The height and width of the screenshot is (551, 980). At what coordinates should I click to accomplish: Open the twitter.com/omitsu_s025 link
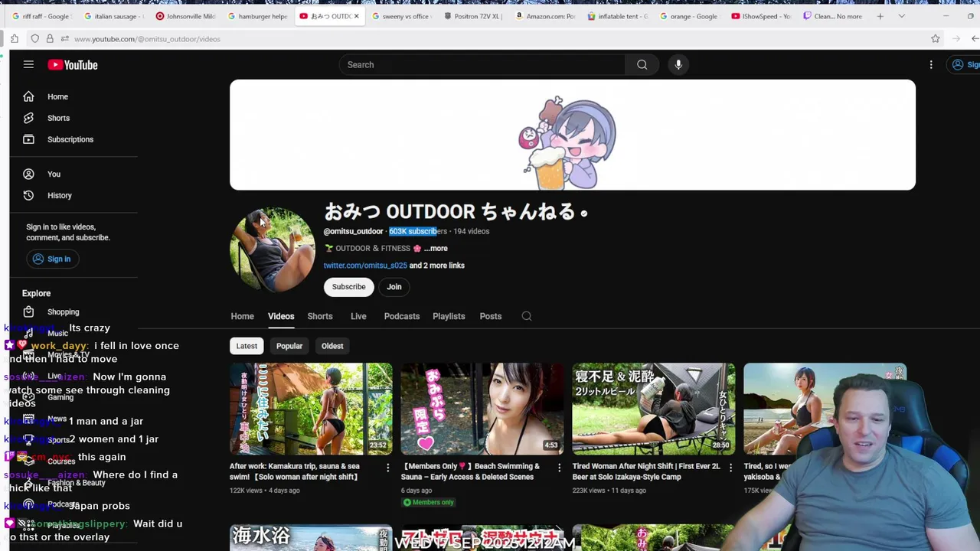tap(365, 266)
